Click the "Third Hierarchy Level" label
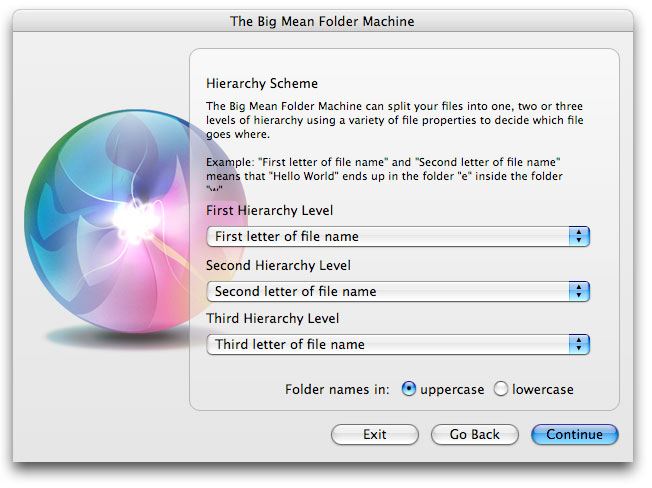Viewport: 652px width, 488px height. click(272, 319)
